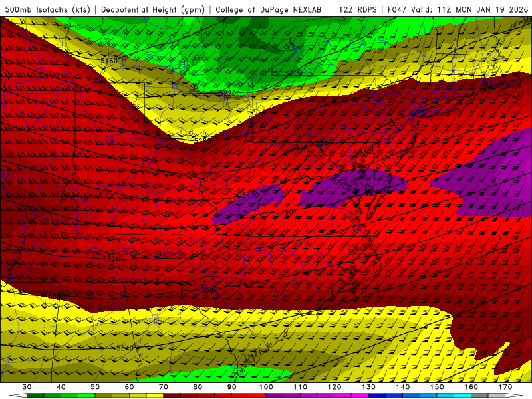Click the darkest blue legend swatch right of 130
The height and width of the screenshot is (399, 532).
click(x=377, y=396)
